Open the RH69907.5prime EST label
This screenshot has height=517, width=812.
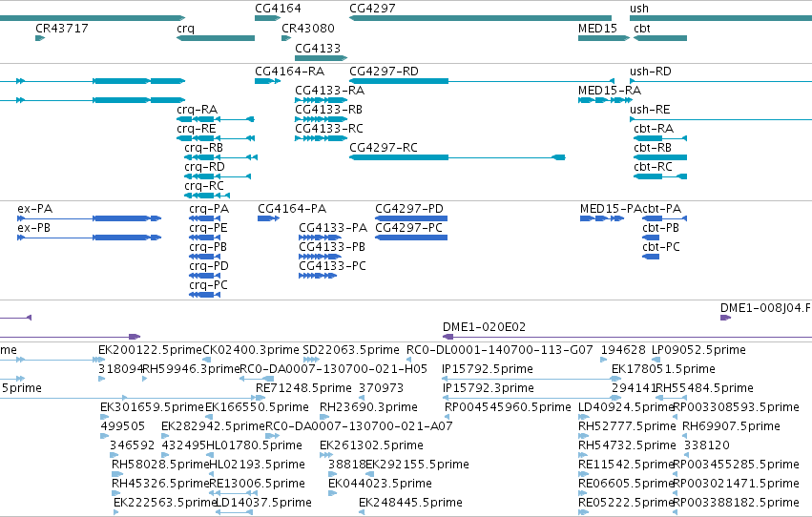[731, 426]
